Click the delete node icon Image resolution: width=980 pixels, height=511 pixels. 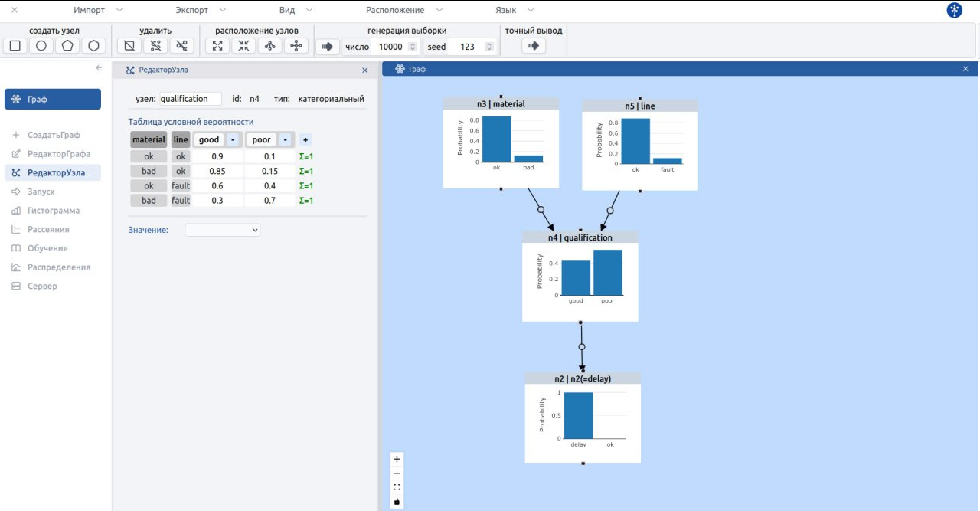[x=129, y=46]
